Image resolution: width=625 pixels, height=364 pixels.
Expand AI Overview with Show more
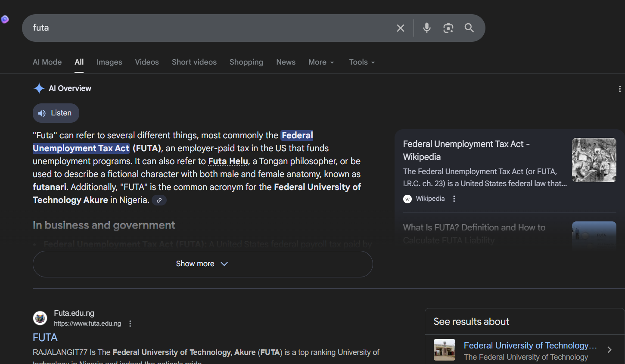click(x=202, y=264)
